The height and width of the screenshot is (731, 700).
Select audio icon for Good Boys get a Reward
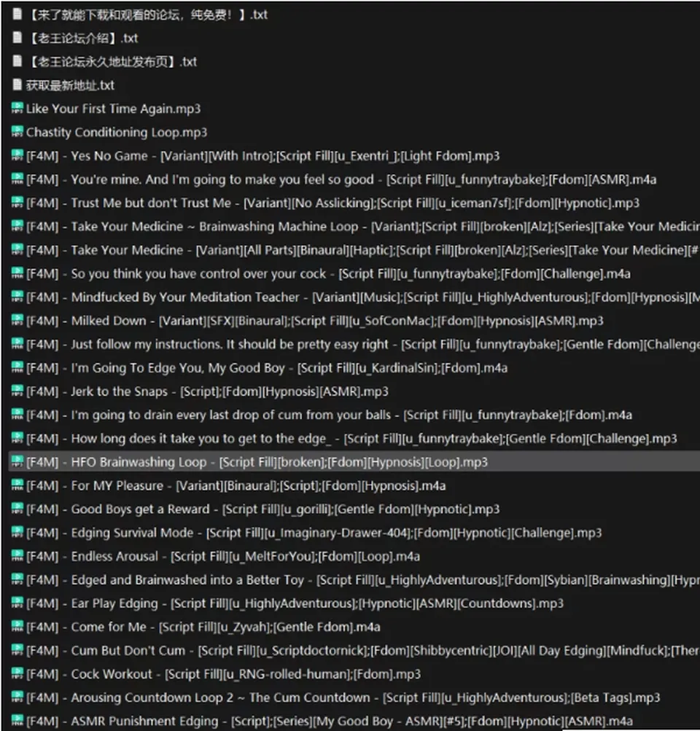[x=17, y=509]
